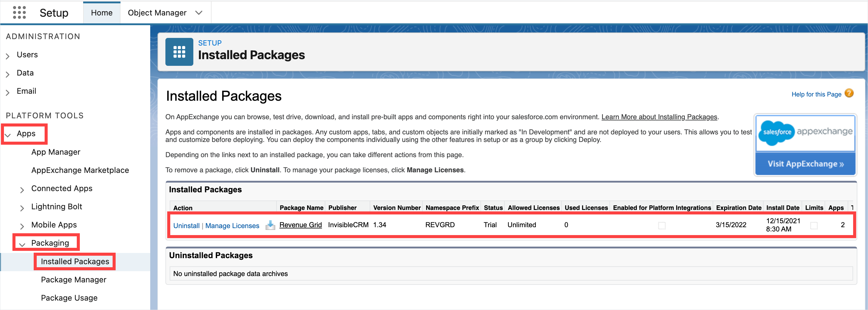868x310 pixels.
Task: Click the Namespace Prefix column header
Action: coord(452,207)
